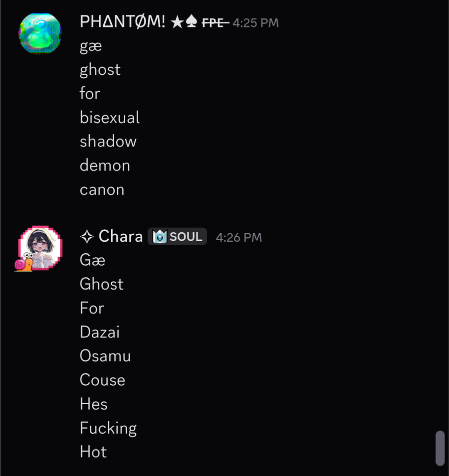449x476 pixels.
Task: Click the star icon after PHANTØM!'s name
Action: click(177, 22)
